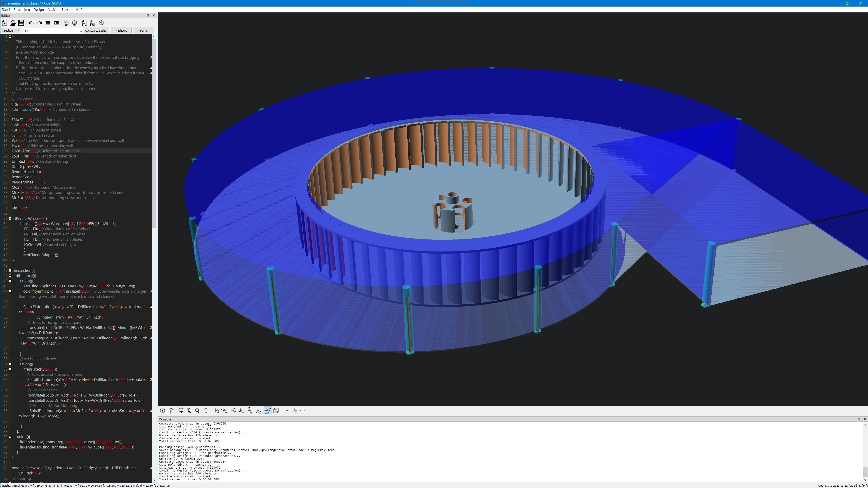Viewport: 868px width, 488px height.
Task: Start a full render of the design
Action: point(74,23)
